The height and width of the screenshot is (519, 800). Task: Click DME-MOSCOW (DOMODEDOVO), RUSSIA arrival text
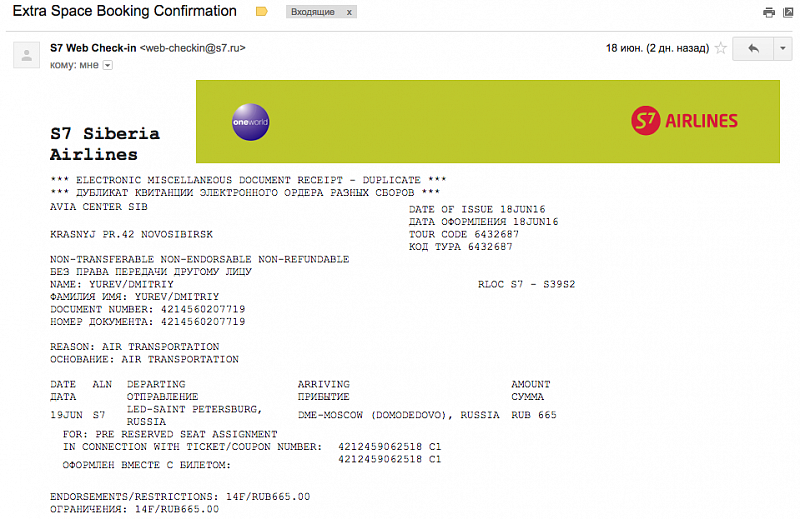[398, 415]
